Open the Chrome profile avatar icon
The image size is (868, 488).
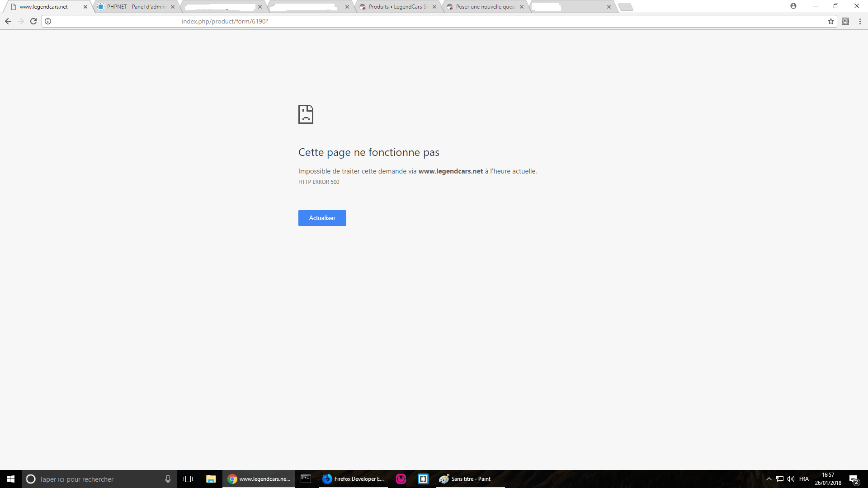(793, 6)
